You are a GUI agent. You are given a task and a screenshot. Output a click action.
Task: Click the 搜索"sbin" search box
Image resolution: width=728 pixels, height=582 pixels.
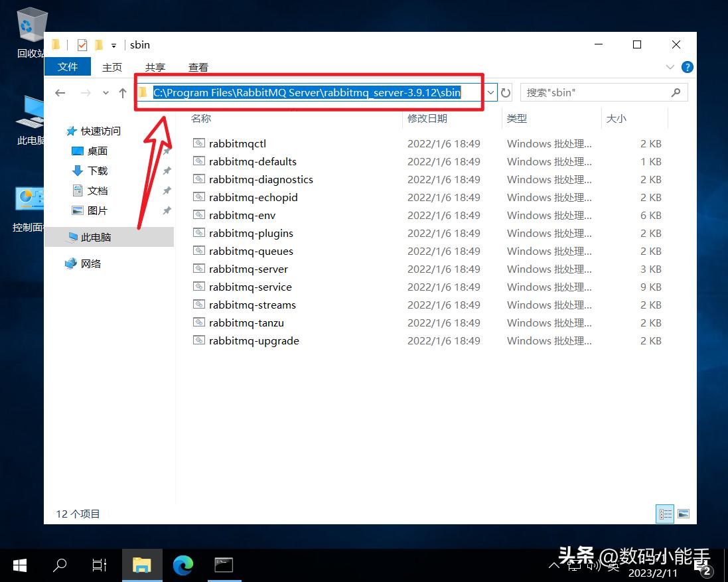(x=597, y=93)
